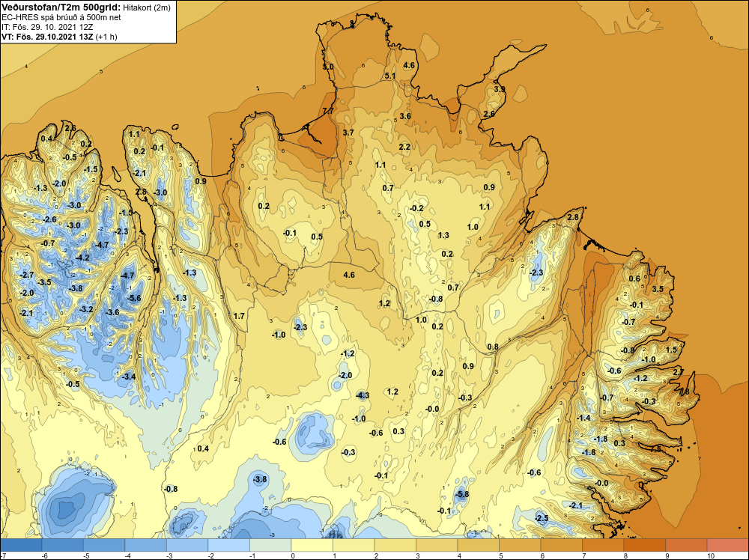Click the legend color band between 8 and 9
The width and height of the screenshot is (749, 560).
644,545
